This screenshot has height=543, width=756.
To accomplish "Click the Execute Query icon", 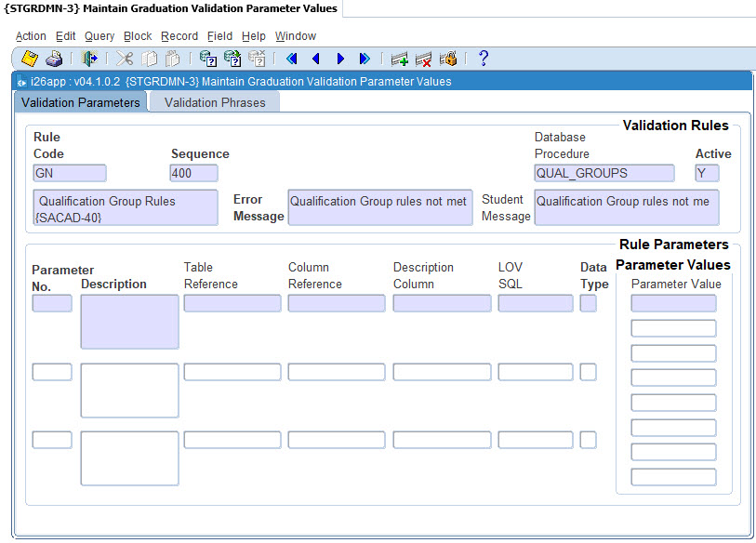I will click(x=232, y=59).
